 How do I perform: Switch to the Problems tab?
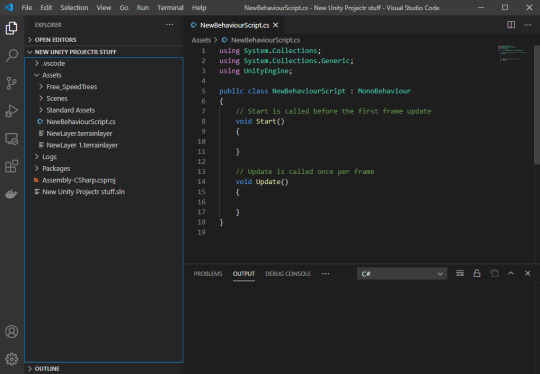coord(208,274)
